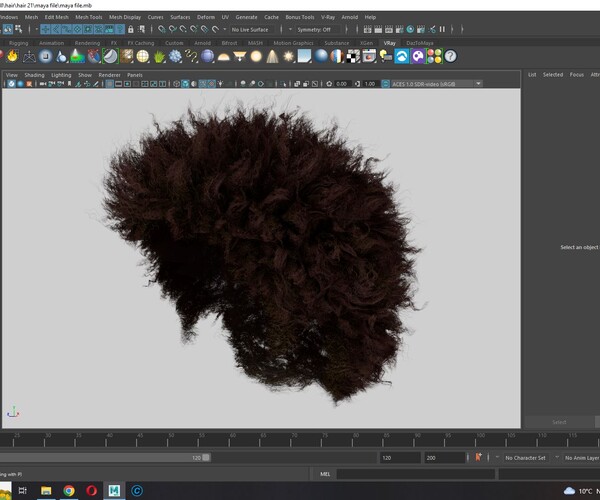Click the four colored balls shelf icon
The width and height of the screenshot is (600, 500).
coord(434,56)
